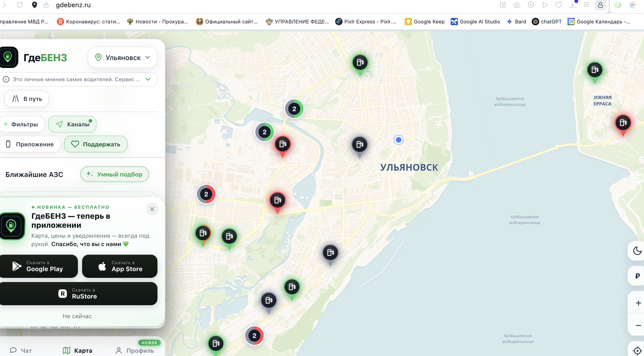Click the Умный подбор smart pick button

click(115, 174)
